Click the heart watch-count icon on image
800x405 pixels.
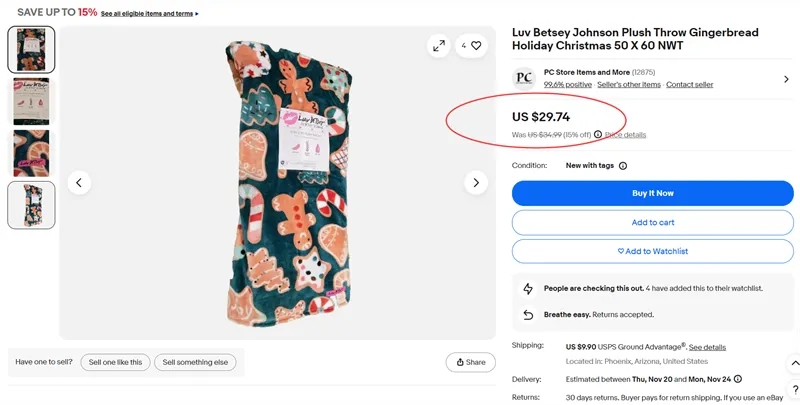(475, 46)
